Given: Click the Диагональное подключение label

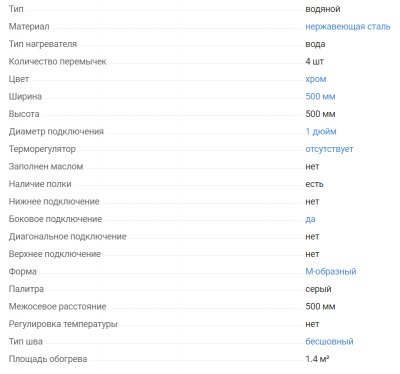Looking at the screenshot, I should 68,237.
